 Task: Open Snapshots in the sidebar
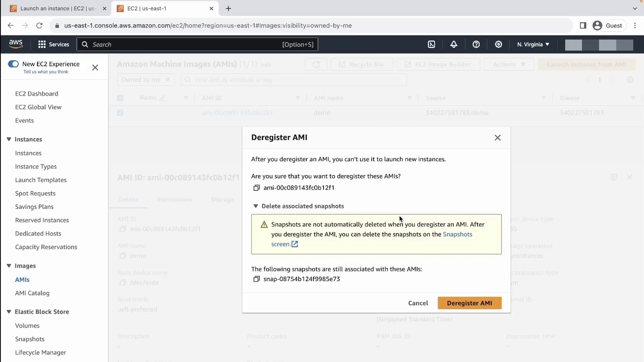pyautogui.click(x=30, y=339)
